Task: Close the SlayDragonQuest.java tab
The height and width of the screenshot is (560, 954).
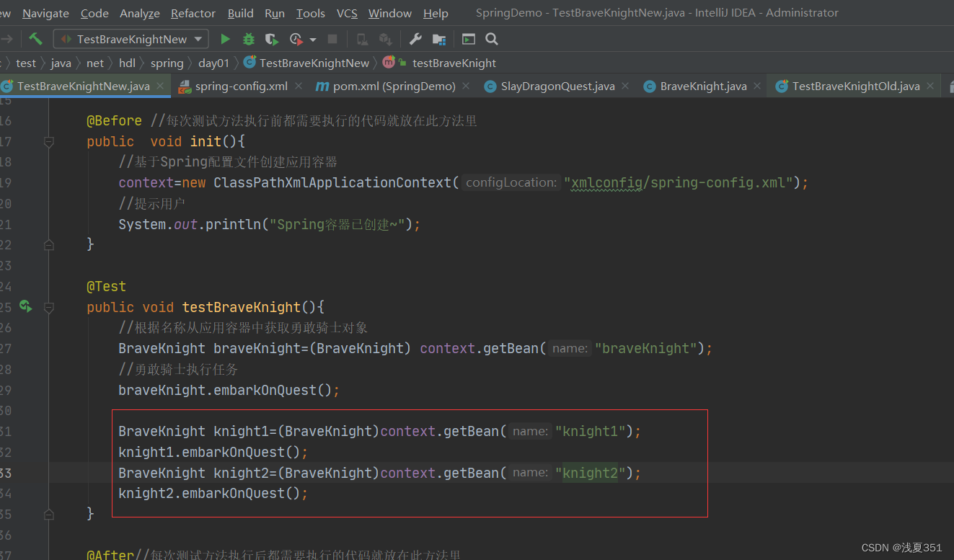Action: click(625, 86)
